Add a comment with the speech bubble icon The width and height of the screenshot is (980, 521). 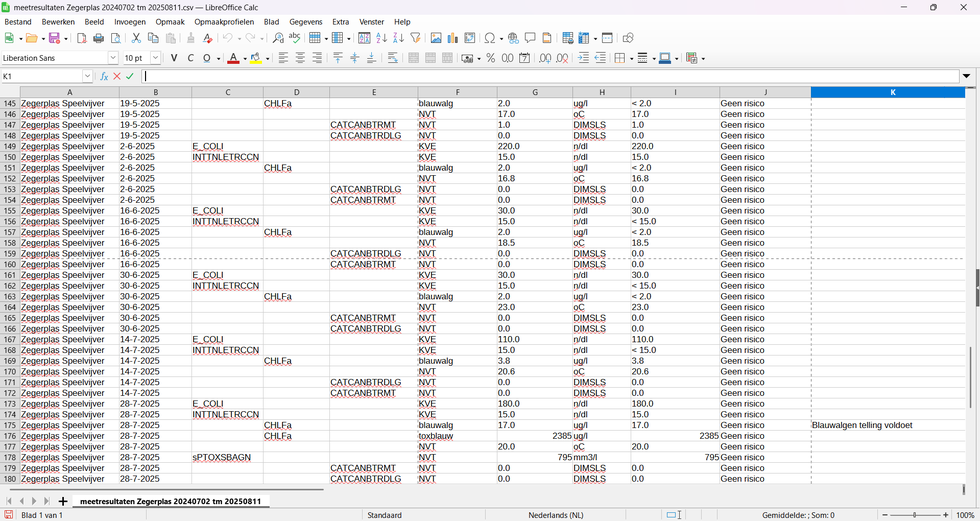[530, 38]
